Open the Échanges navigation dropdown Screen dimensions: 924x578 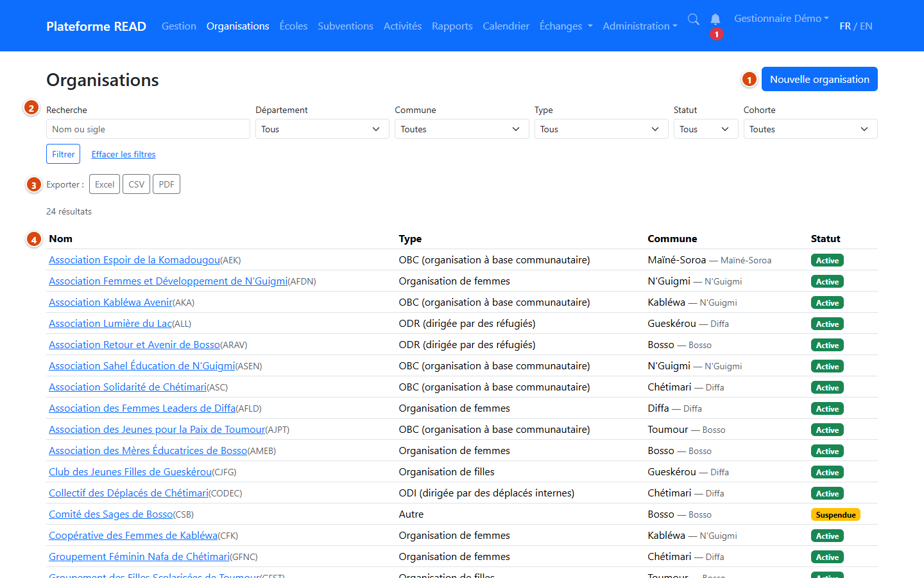tap(566, 26)
